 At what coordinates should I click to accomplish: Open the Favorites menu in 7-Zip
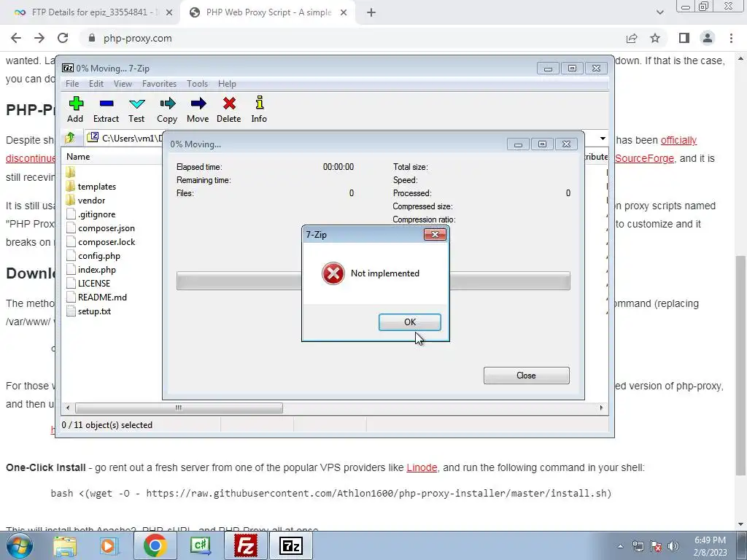point(160,84)
